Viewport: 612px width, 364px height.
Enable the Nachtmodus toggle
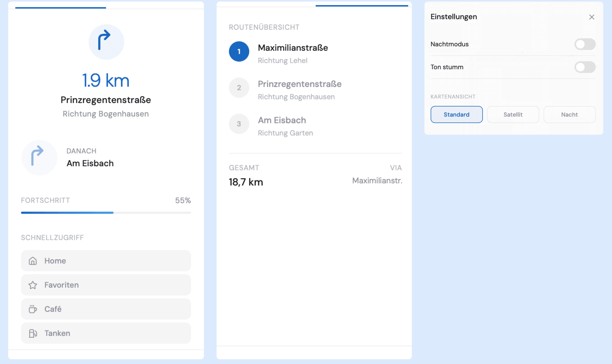pos(585,44)
